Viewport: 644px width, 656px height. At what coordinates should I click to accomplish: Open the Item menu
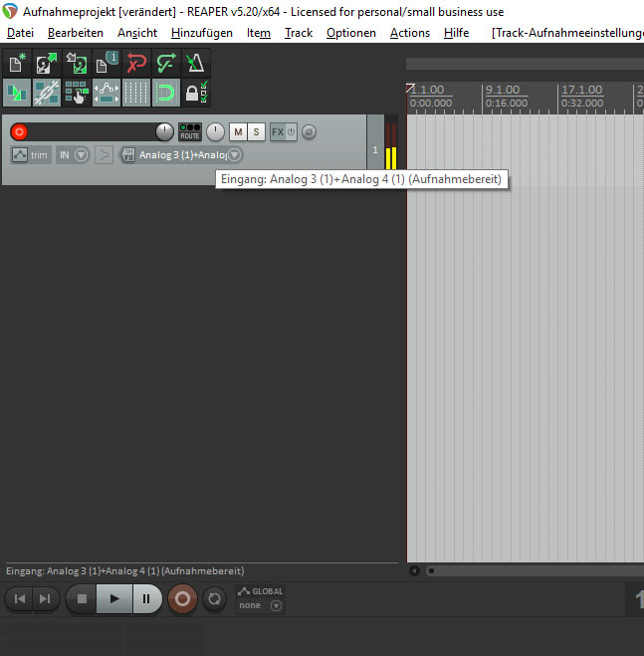(x=258, y=33)
